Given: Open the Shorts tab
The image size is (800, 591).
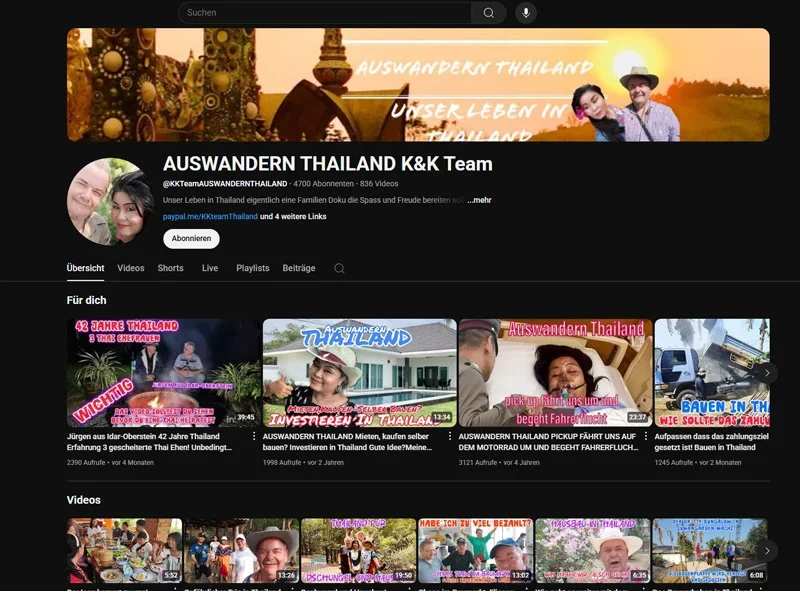Looking at the screenshot, I should pyautogui.click(x=170, y=268).
